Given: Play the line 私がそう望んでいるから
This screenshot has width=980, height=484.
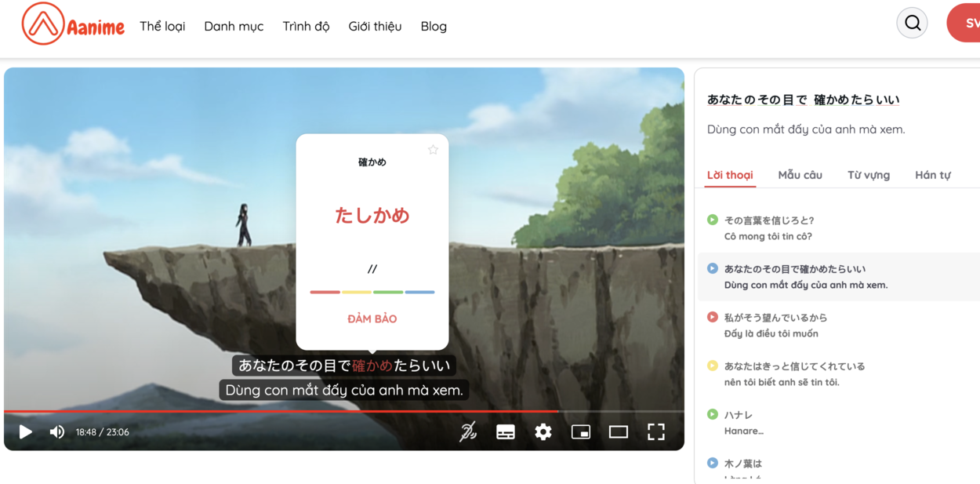Looking at the screenshot, I should pyautogui.click(x=712, y=317).
